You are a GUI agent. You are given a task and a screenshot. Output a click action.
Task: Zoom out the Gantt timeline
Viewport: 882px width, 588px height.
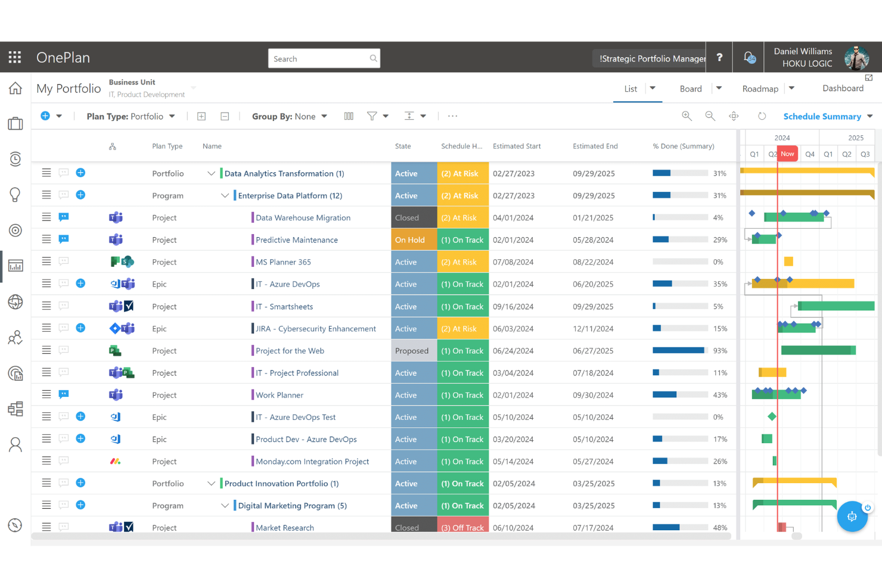tap(710, 116)
